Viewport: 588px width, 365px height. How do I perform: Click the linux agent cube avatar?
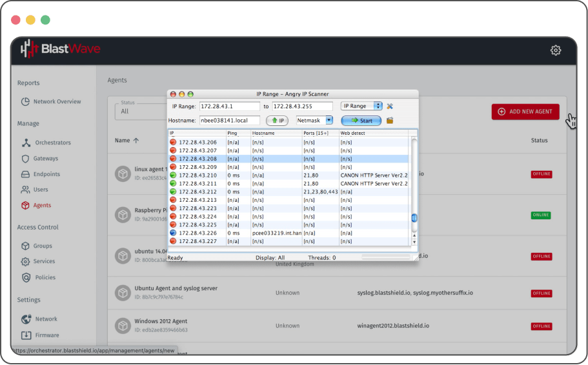click(123, 174)
